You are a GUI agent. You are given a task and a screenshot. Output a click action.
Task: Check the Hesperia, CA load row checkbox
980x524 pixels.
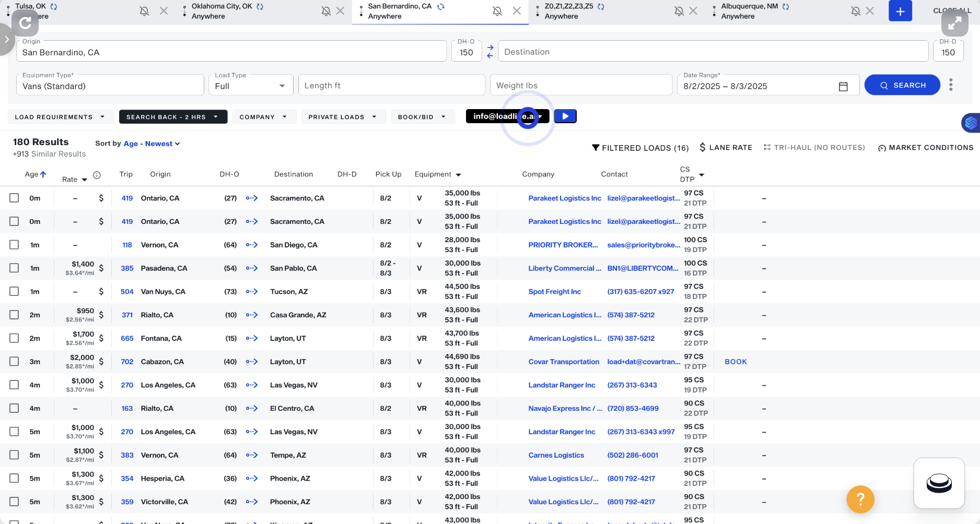pos(14,478)
